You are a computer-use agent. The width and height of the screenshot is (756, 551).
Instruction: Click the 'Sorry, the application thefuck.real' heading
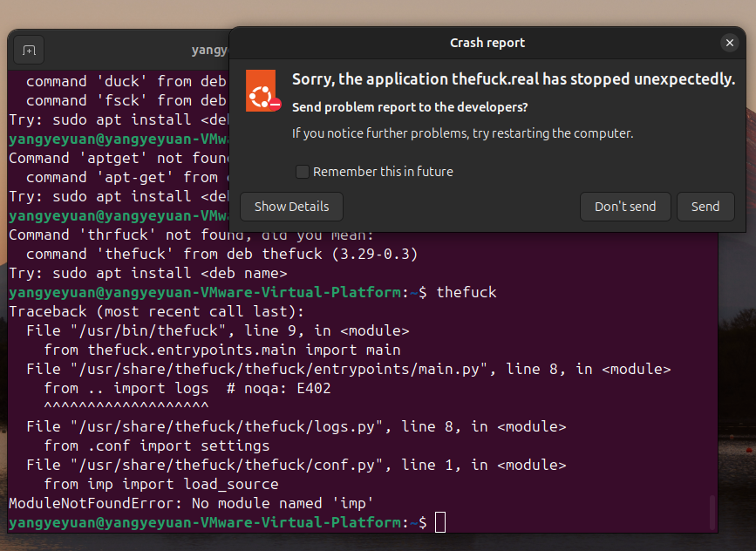pos(514,79)
